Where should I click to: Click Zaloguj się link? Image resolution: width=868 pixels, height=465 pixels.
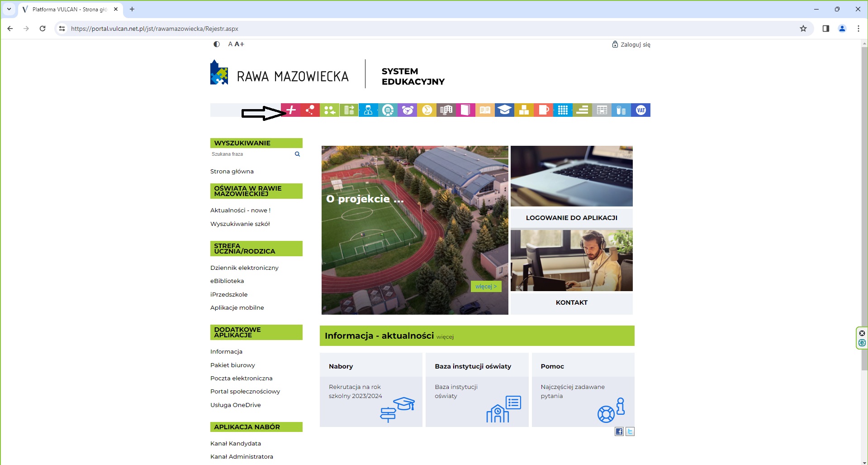(x=631, y=44)
